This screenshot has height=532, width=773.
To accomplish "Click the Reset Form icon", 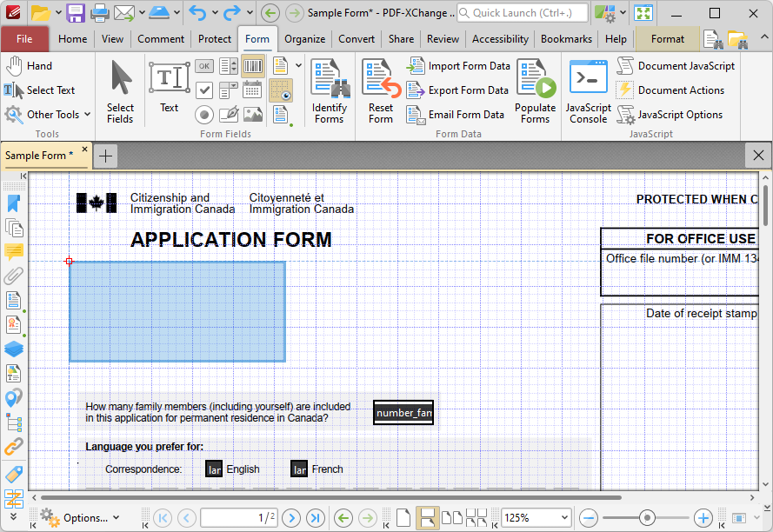I will point(381,91).
